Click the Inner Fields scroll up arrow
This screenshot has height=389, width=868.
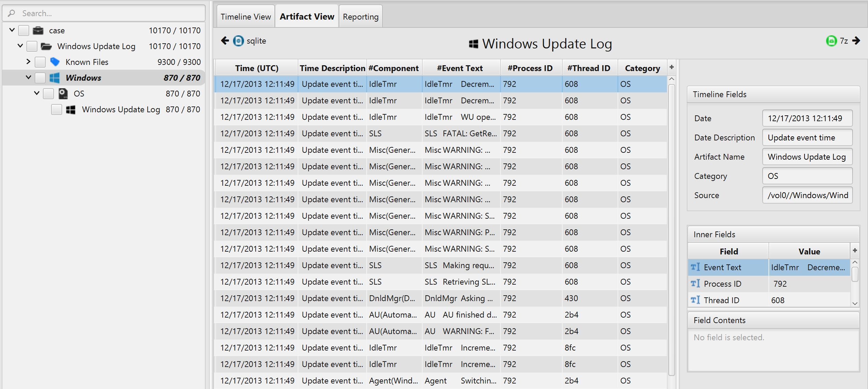coord(855,262)
